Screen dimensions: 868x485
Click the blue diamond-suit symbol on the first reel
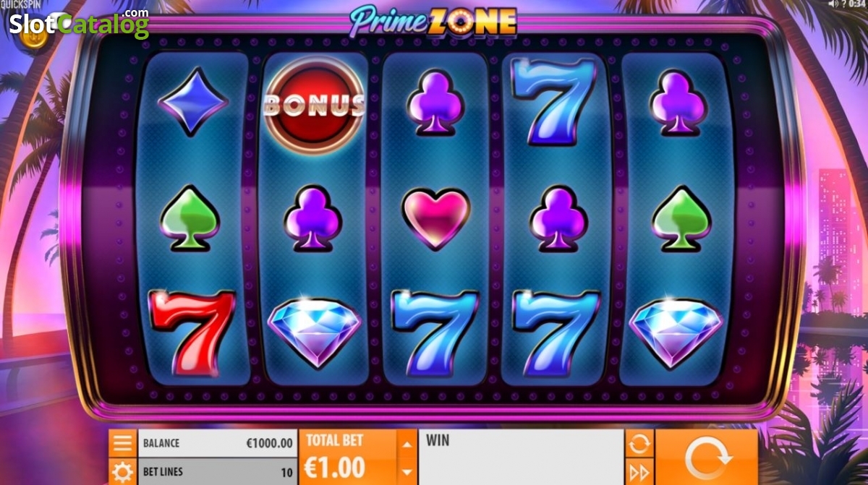(x=193, y=102)
